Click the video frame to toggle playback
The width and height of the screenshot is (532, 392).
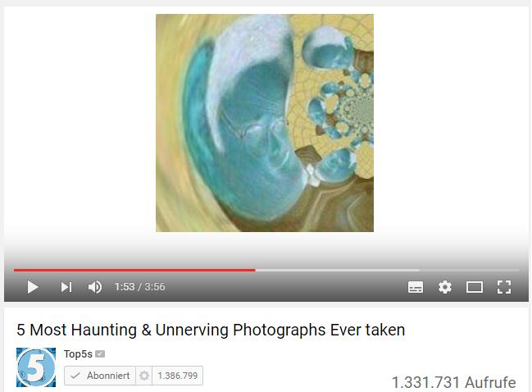coord(265,123)
